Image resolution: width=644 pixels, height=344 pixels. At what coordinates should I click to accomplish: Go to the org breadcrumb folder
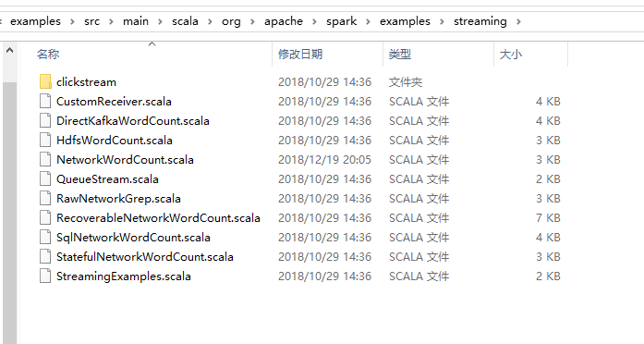click(x=231, y=21)
